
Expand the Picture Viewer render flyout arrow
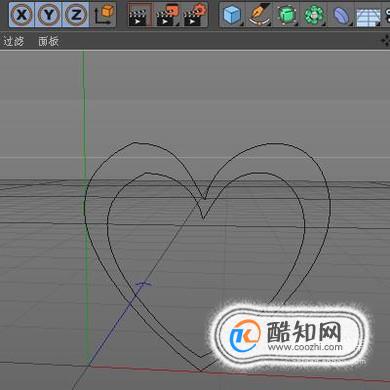tap(177, 24)
